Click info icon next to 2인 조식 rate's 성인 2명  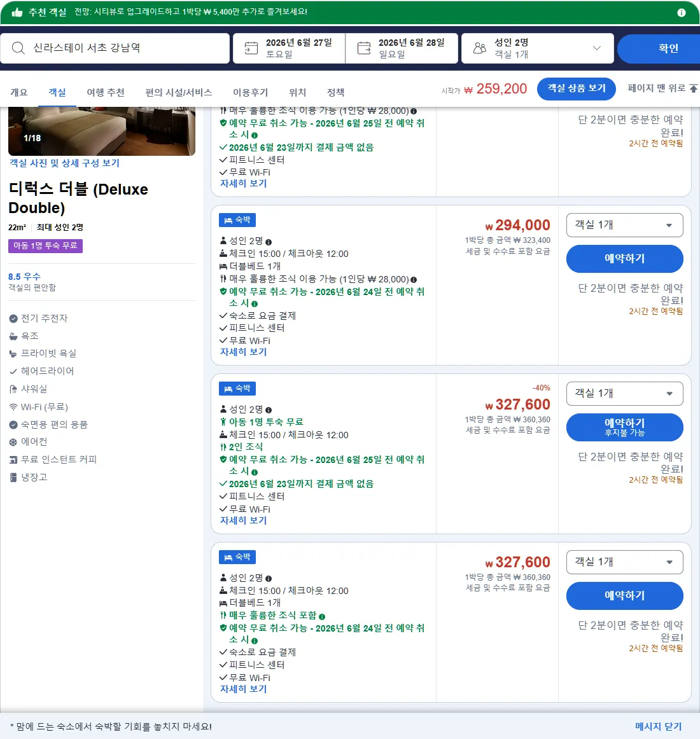point(269,410)
